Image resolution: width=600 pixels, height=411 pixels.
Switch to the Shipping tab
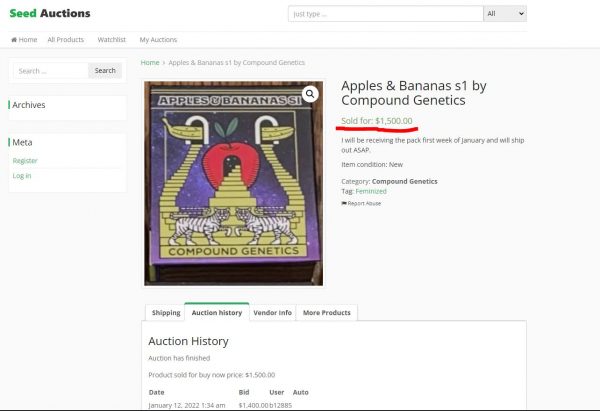click(x=166, y=313)
